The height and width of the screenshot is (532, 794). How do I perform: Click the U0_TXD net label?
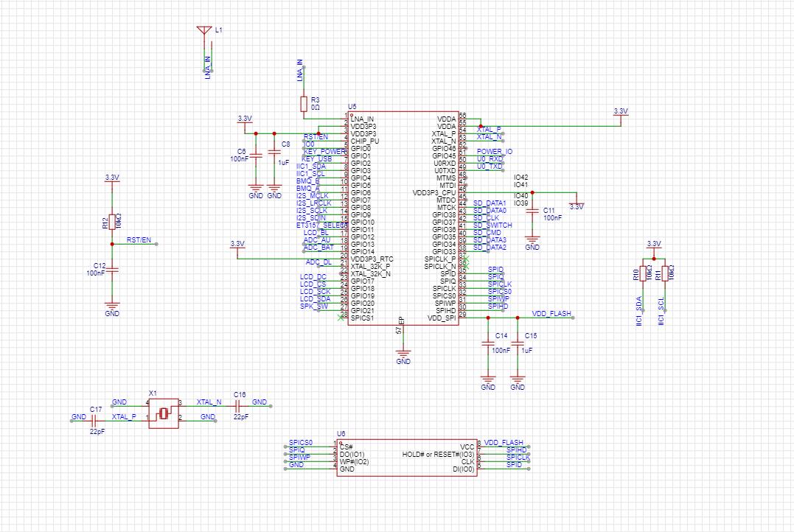click(490, 166)
